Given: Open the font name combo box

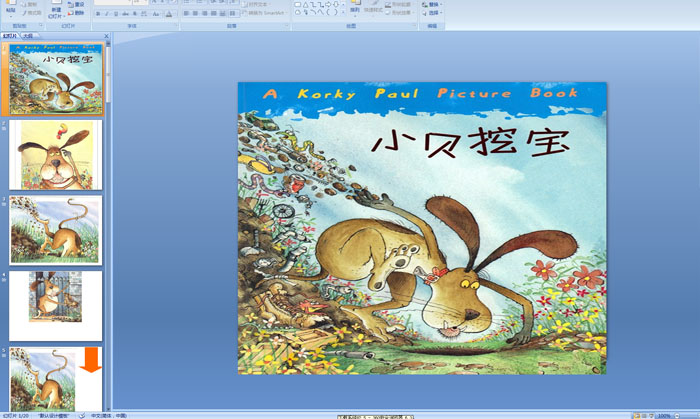Looking at the screenshot, I should (113, 2).
